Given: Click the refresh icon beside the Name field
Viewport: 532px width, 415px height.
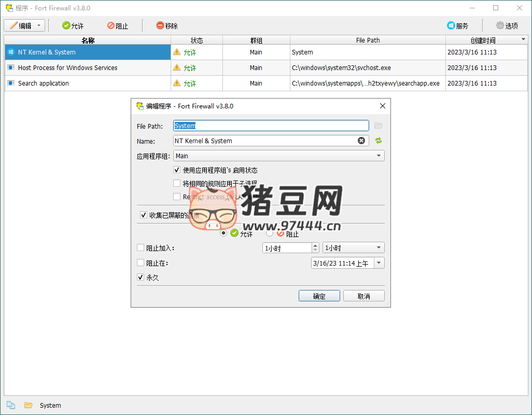Looking at the screenshot, I should (378, 140).
